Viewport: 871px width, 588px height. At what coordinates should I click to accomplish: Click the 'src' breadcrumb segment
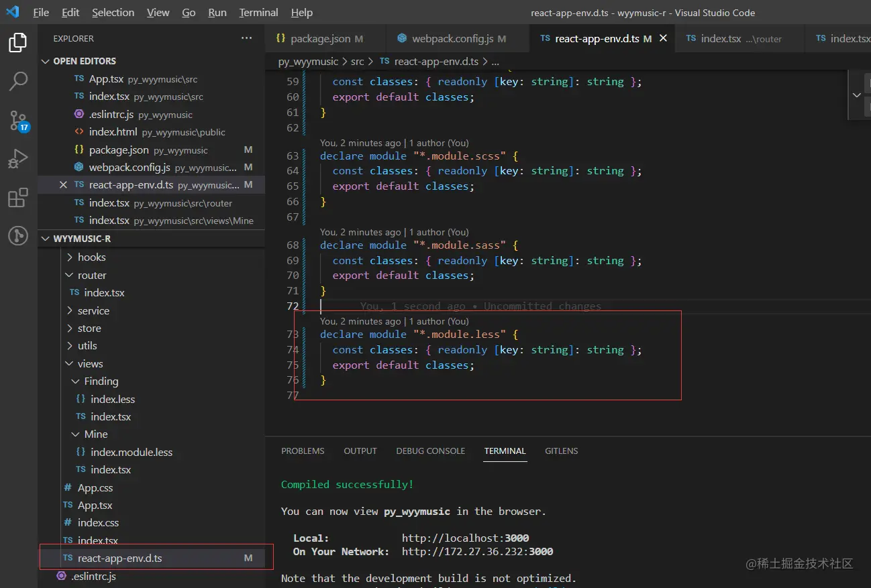357,62
